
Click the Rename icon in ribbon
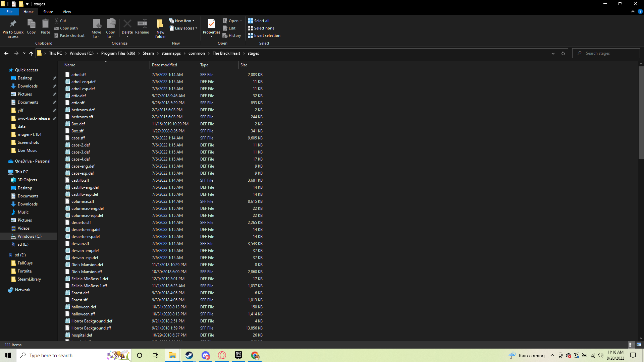pyautogui.click(x=142, y=24)
